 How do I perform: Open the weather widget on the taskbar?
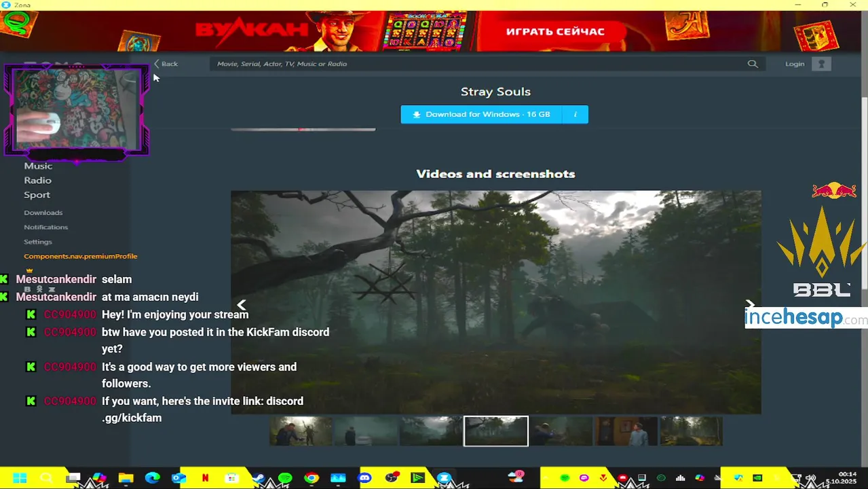[516, 477]
